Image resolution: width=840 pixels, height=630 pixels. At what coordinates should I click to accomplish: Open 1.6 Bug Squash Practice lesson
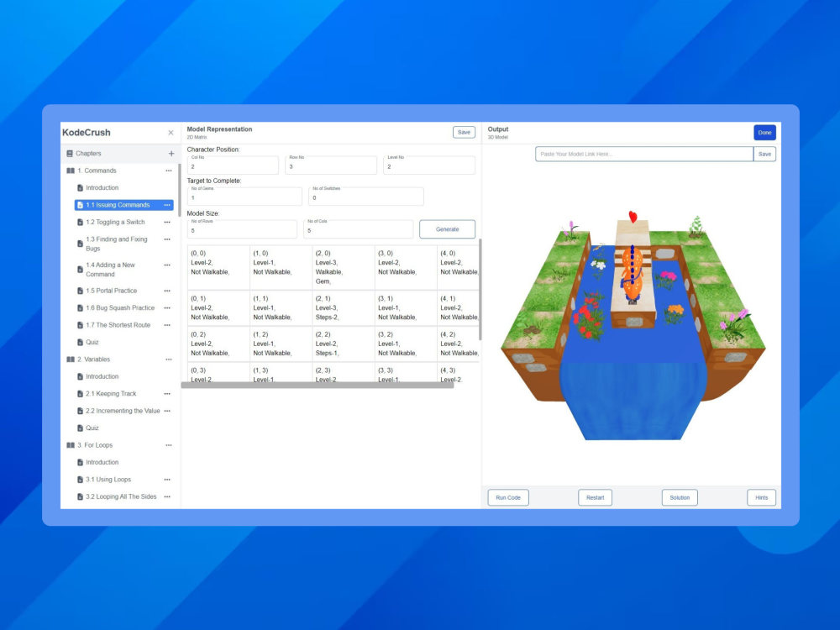120,308
